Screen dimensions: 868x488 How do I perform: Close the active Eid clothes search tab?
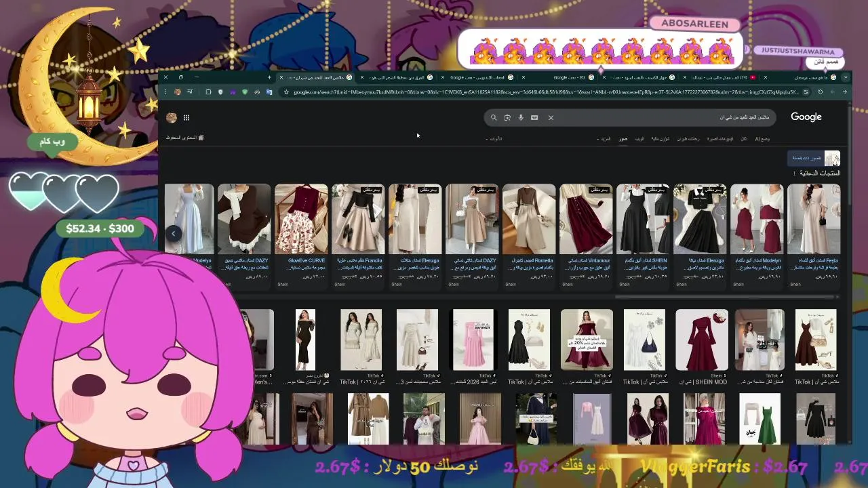(x=281, y=77)
